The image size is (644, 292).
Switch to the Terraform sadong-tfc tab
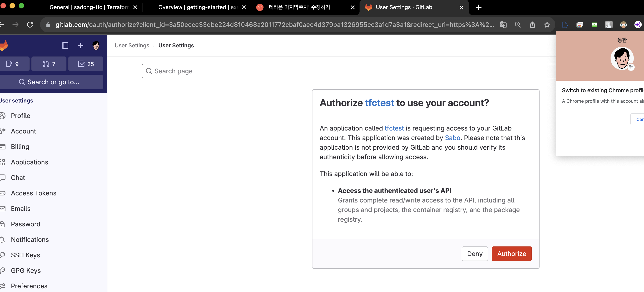click(x=89, y=7)
